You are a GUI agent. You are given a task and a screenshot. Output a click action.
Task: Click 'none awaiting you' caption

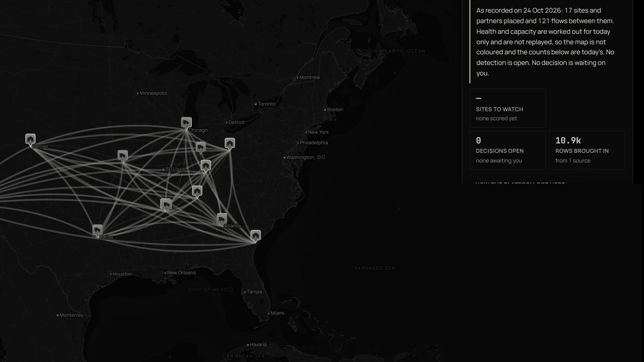tap(499, 161)
